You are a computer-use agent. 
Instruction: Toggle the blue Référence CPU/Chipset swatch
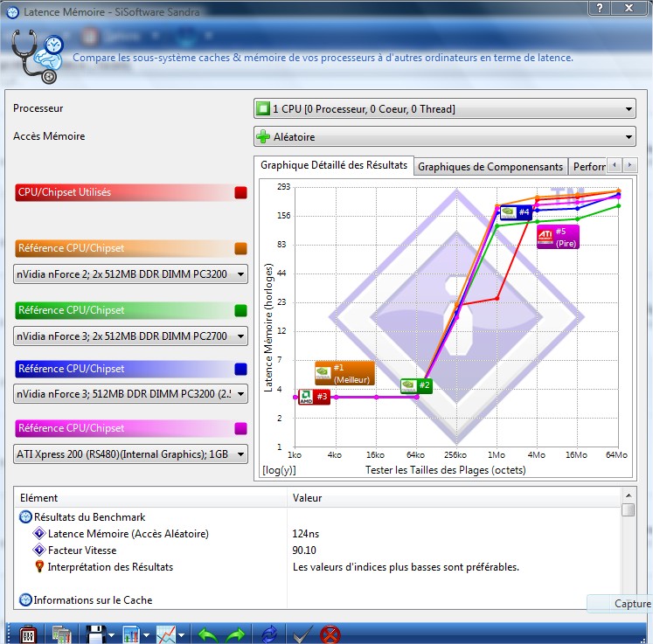tap(240, 369)
